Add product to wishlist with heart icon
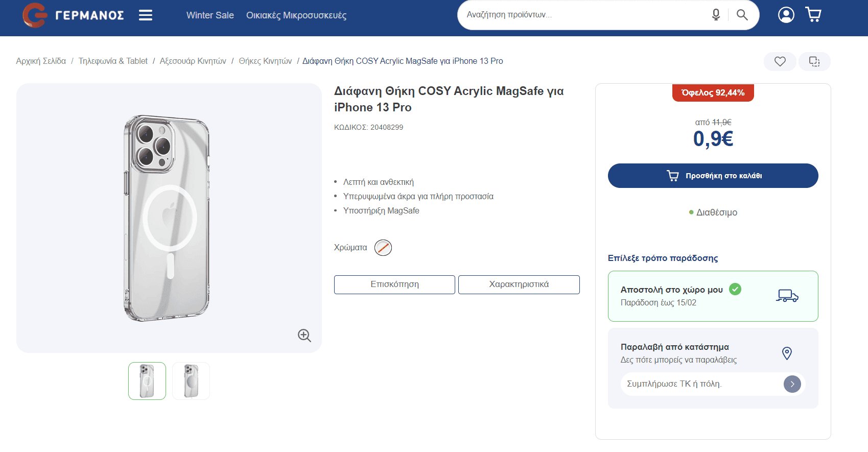The height and width of the screenshot is (452, 868). pyautogui.click(x=780, y=62)
